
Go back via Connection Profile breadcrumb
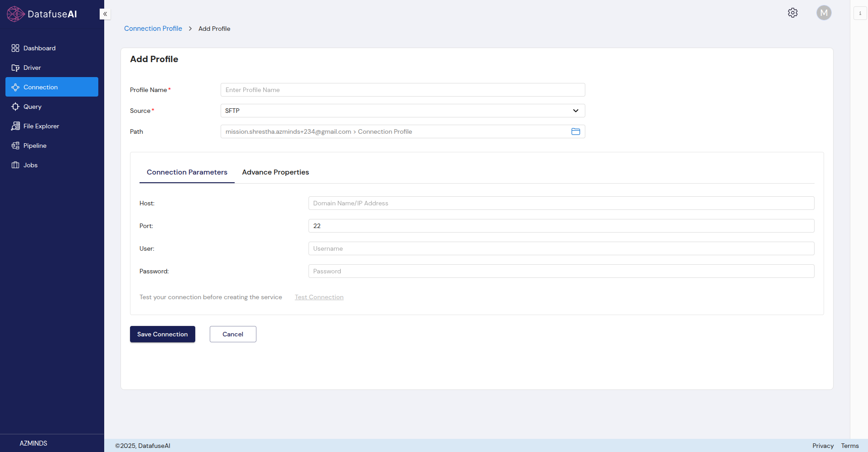(x=153, y=29)
